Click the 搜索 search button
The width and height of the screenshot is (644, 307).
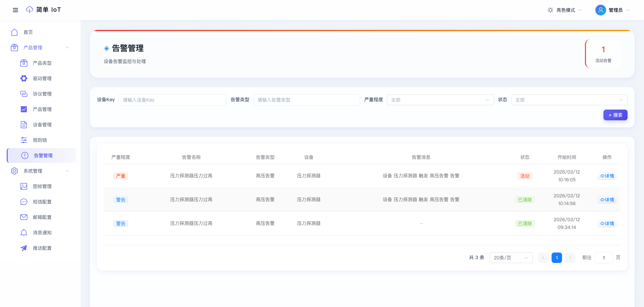tap(615, 115)
